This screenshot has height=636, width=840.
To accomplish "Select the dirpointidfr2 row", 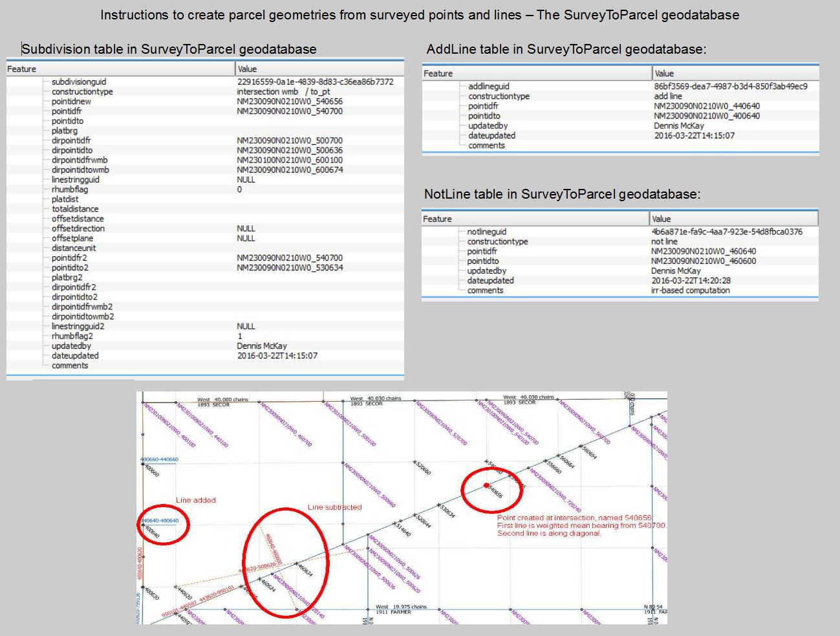I will click(205, 287).
